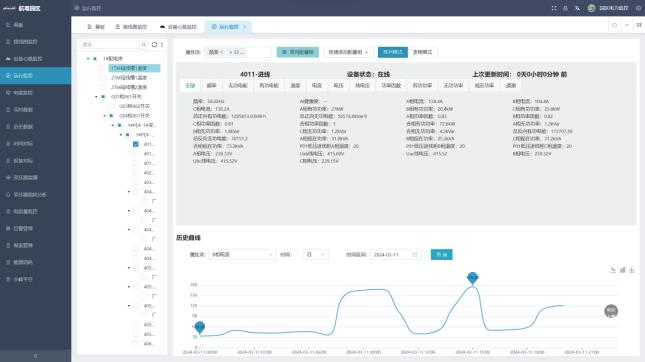
Task: Click the 4011-进线 device title
Action: click(255, 74)
